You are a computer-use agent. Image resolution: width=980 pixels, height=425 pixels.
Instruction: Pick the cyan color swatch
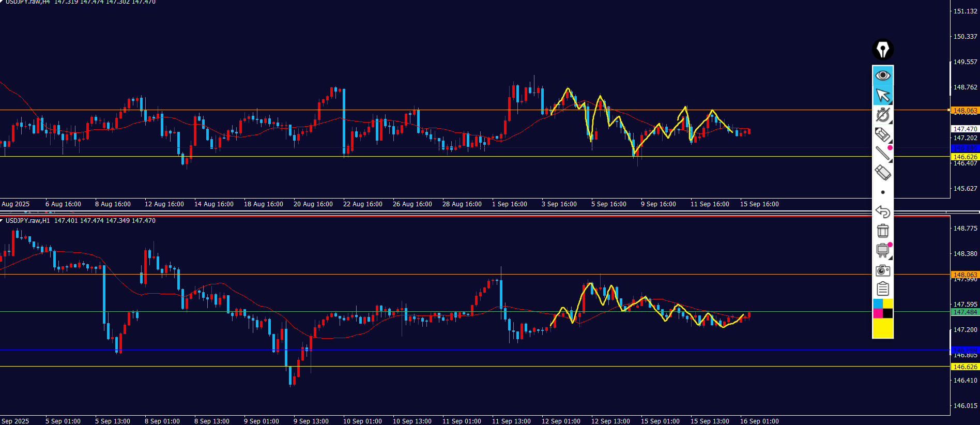tap(878, 303)
